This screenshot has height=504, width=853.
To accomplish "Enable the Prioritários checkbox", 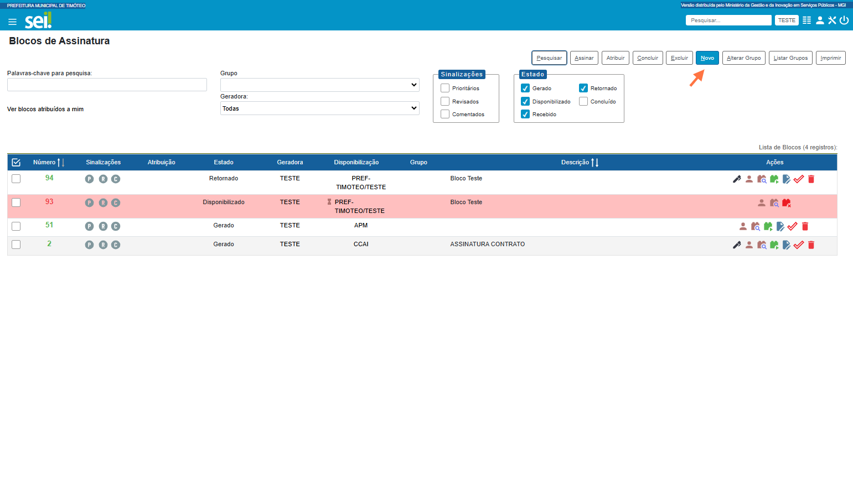I will 445,88.
